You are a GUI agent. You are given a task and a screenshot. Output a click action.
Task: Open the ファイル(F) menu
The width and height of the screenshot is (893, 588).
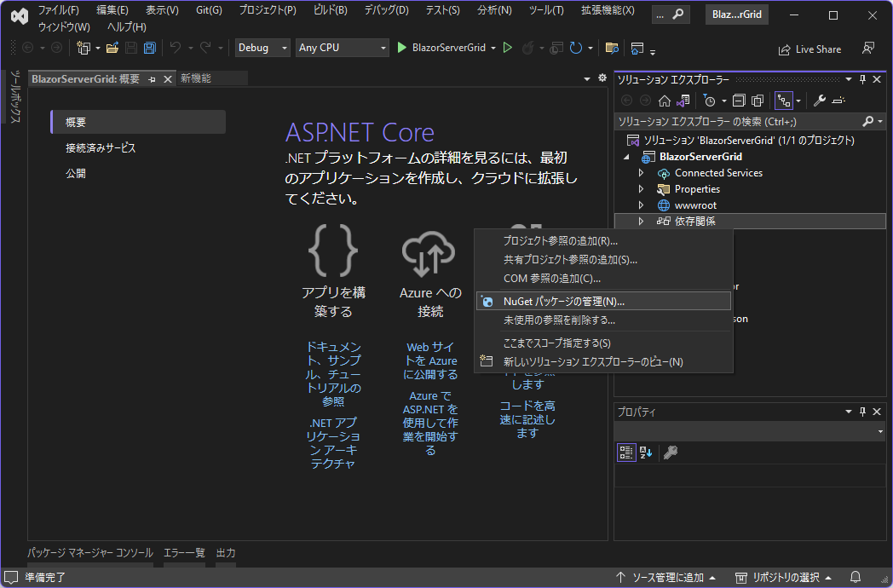[59, 10]
